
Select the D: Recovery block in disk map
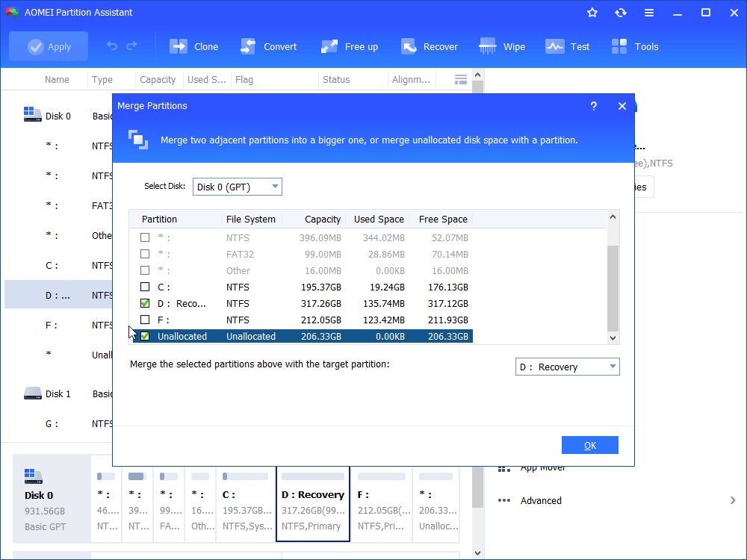(x=313, y=504)
